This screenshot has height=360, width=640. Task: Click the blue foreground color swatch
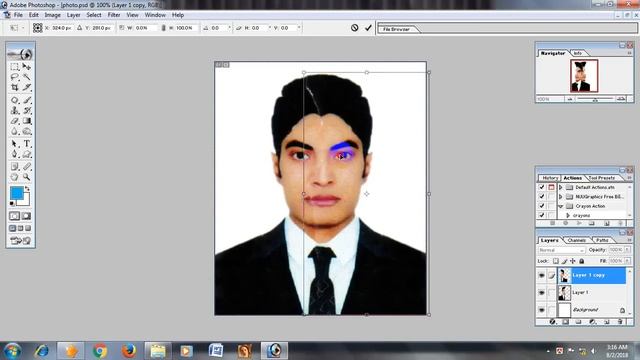(x=17, y=193)
